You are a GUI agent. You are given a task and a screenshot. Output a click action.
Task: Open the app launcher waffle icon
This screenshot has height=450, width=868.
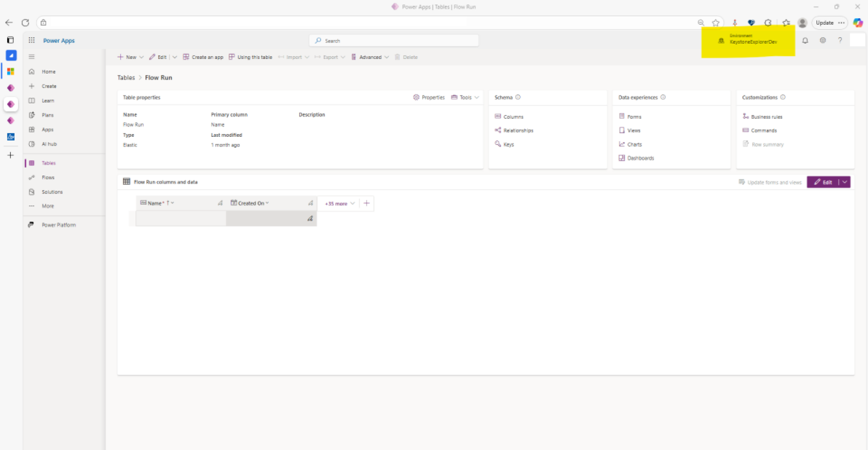(x=31, y=40)
